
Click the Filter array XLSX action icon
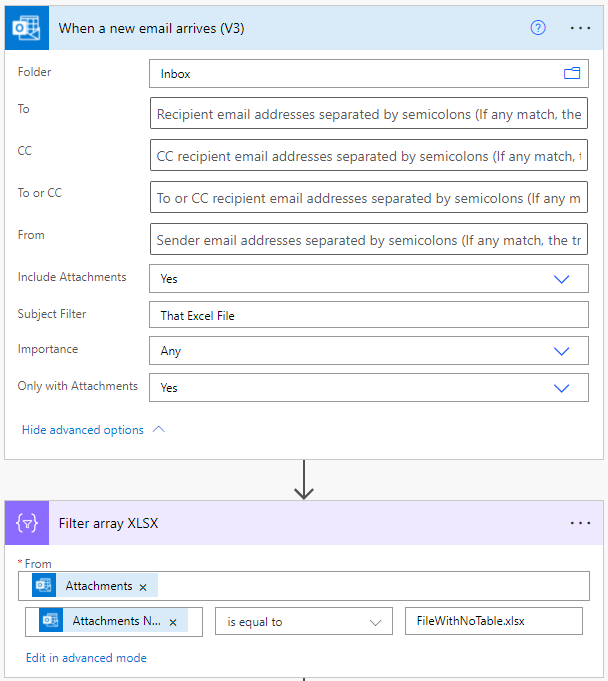point(27,523)
